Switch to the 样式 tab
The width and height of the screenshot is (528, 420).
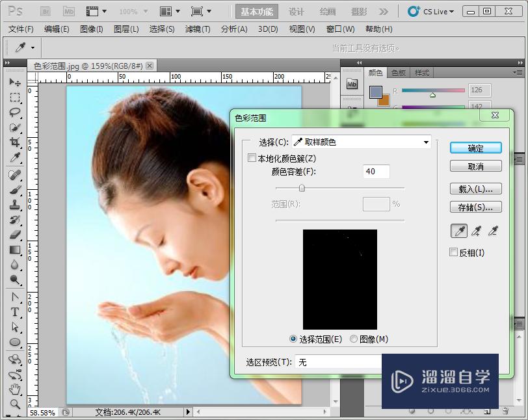(421, 72)
